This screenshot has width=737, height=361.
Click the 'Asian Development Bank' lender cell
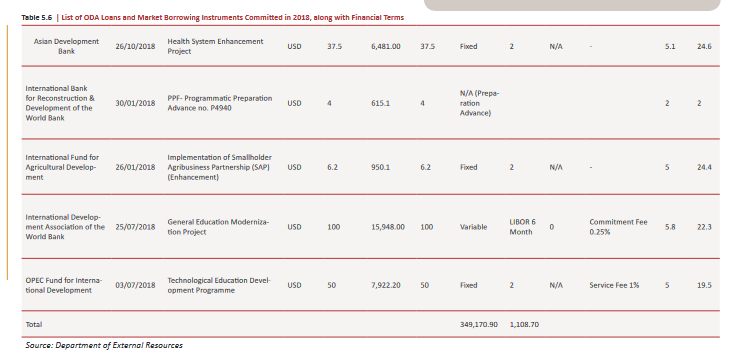(x=66, y=46)
